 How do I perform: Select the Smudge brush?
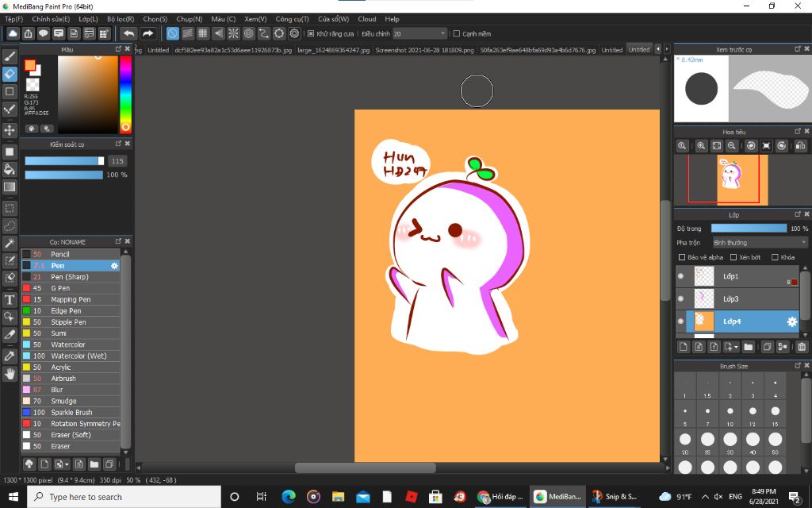tap(71, 401)
